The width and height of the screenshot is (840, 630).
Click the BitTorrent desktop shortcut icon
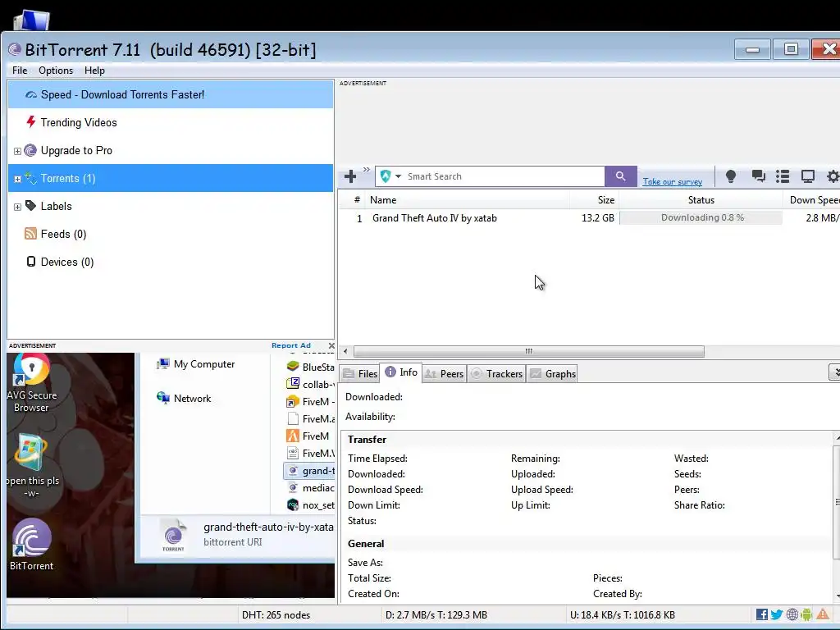pyautogui.click(x=32, y=546)
